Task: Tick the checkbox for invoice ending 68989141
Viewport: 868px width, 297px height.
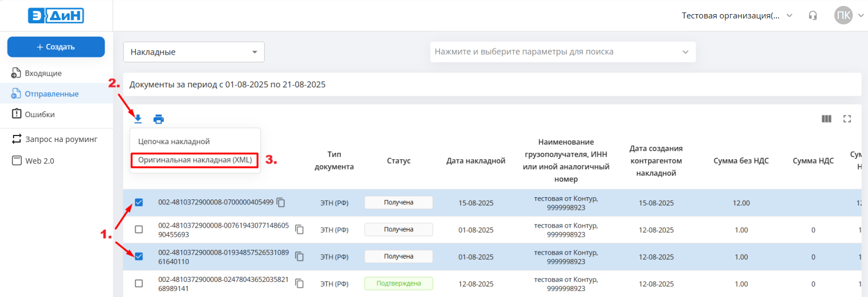Action: 139,283
